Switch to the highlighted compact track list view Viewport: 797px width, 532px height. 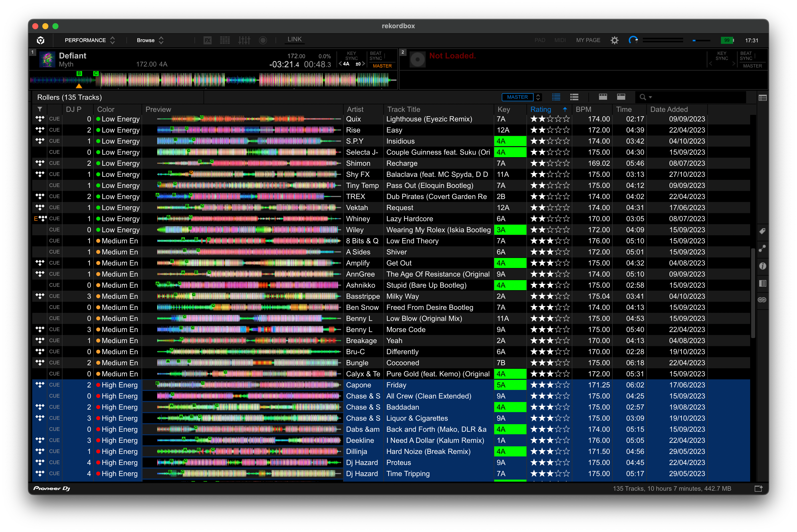[x=556, y=97]
